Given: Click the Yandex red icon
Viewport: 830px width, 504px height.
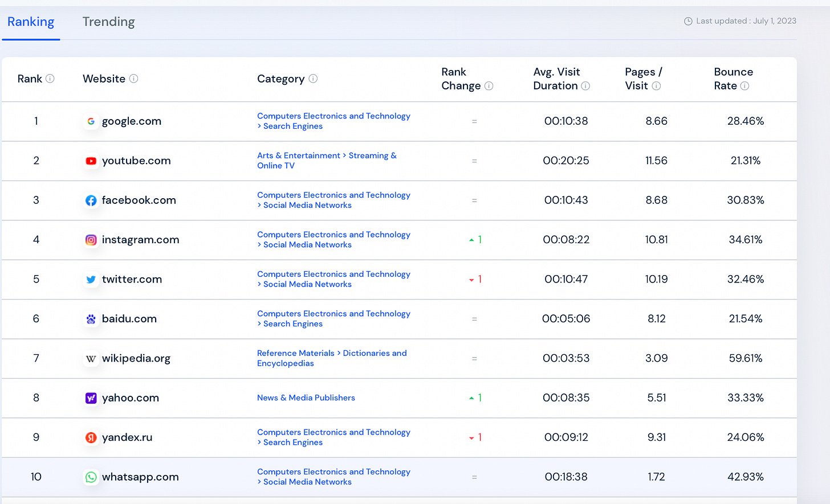Looking at the screenshot, I should pos(91,437).
